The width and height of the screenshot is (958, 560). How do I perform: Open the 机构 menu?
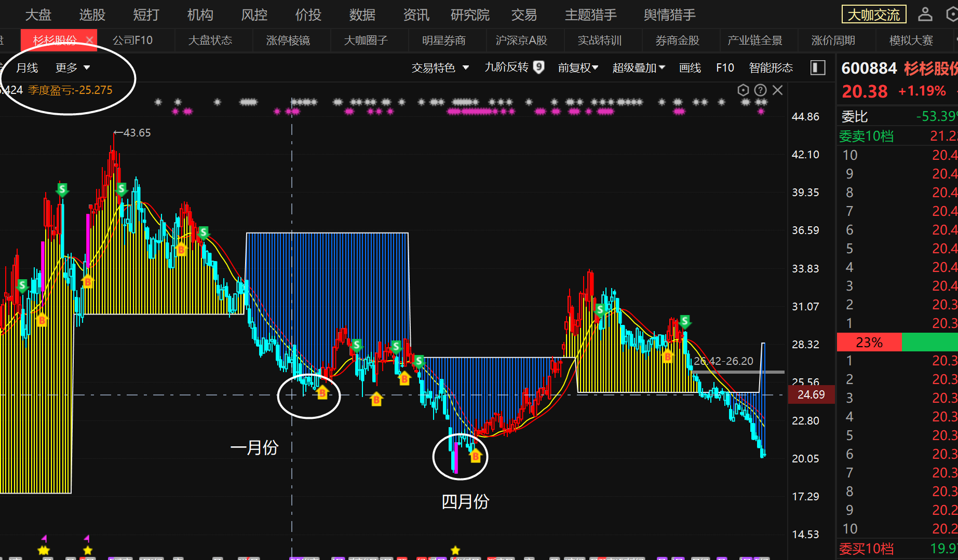[x=200, y=15]
